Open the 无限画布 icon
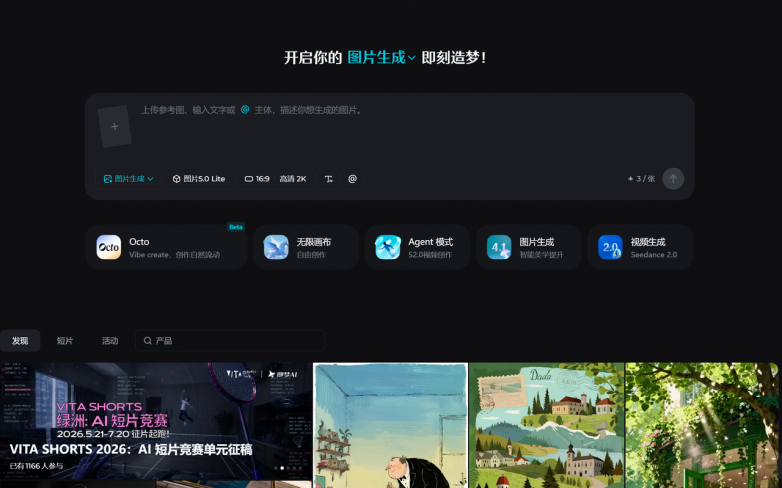This screenshot has width=782, height=488. point(276,247)
